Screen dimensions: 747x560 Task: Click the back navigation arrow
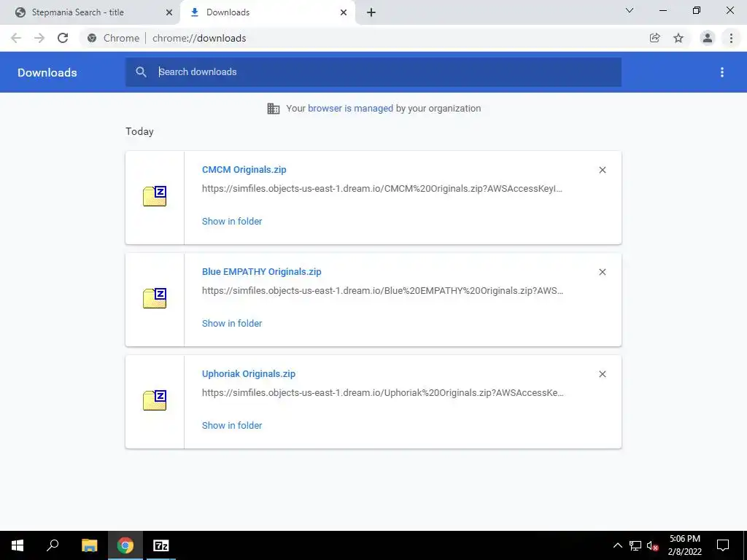[16, 38]
